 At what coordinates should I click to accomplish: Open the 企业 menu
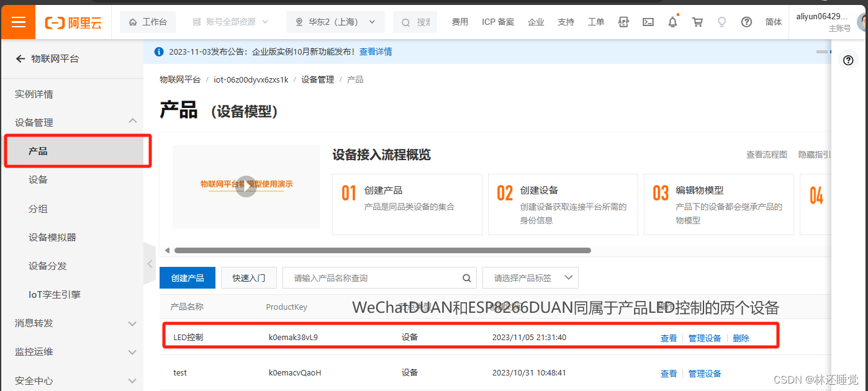(x=536, y=22)
